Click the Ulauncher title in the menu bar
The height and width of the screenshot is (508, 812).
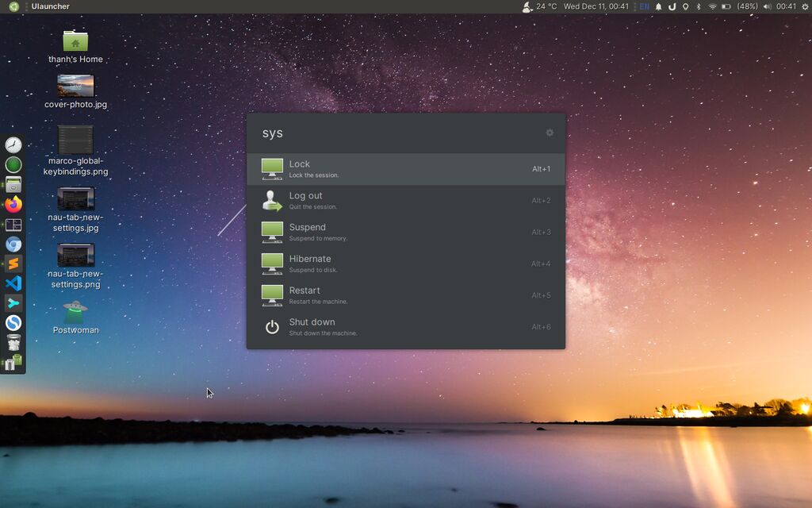tap(49, 6)
